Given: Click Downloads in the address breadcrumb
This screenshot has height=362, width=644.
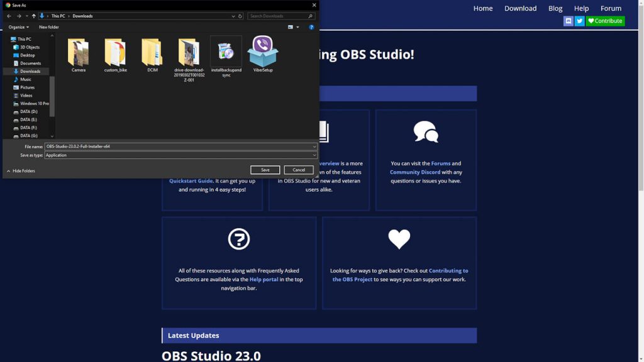Looking at the screenshot, I should [x=82, y=16].
